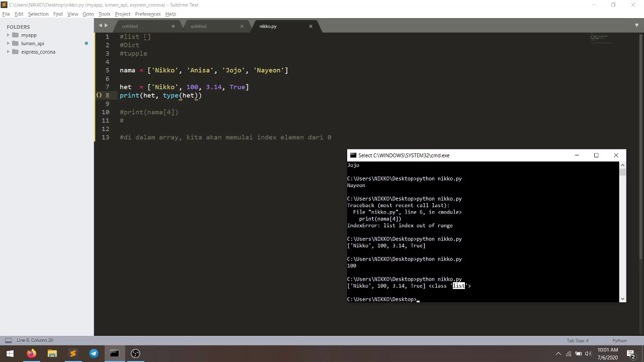Open the taskbar clock and date
The height and width of the screenshot is (362, 644).
pos(608,353)
